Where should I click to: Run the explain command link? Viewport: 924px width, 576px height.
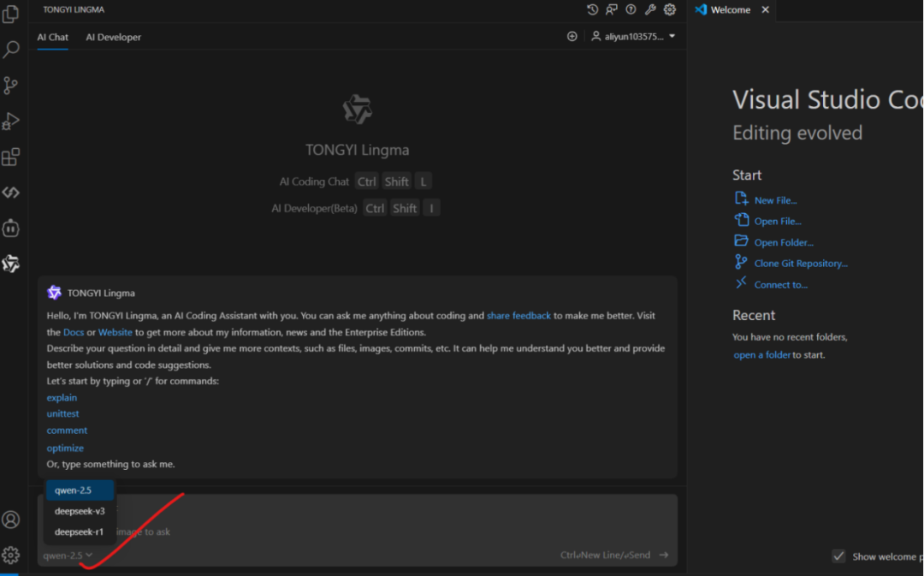pos(62,397)
